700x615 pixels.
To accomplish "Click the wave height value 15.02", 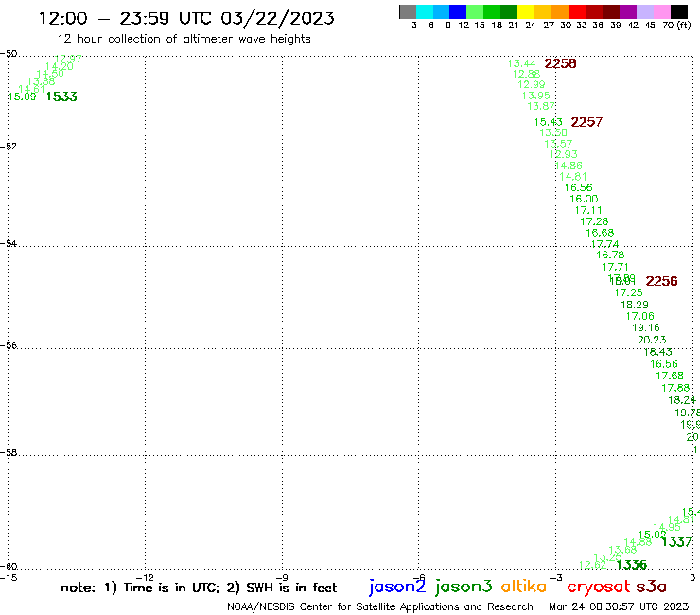I will [653, 536].
